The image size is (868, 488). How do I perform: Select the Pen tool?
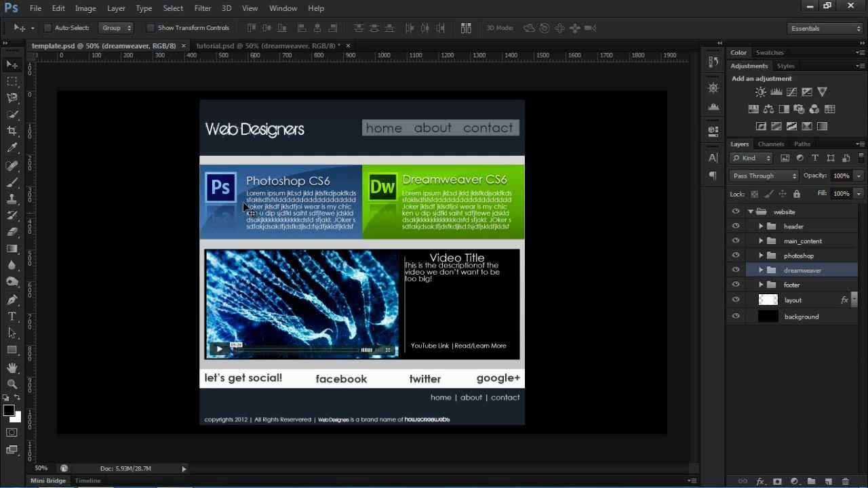12,300
